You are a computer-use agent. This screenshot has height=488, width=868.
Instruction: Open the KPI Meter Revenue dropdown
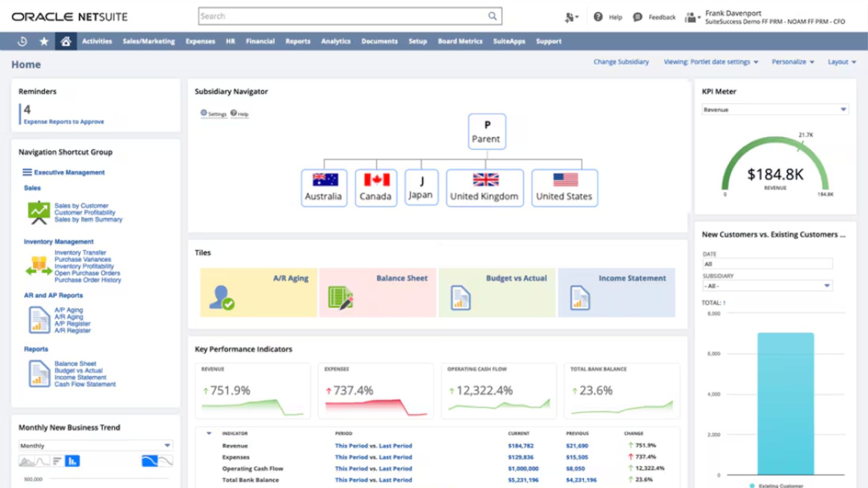[x=775, y=109]
